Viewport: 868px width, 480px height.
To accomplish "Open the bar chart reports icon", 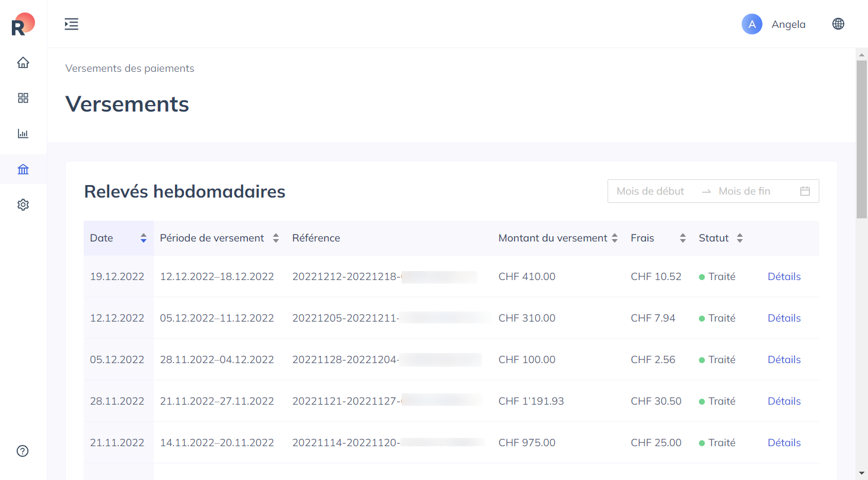I will pos(23,133).
